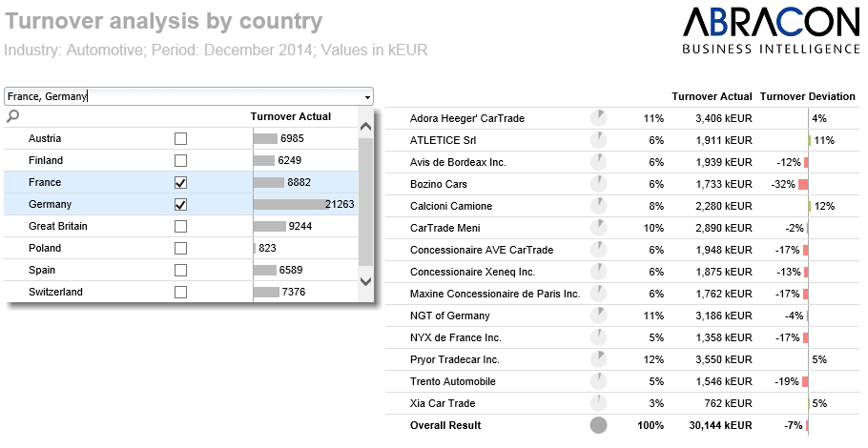Click pie icon for Adora Heeger' CarTrade
Screen dimensions: 868x448
click(x=598, y=118)
